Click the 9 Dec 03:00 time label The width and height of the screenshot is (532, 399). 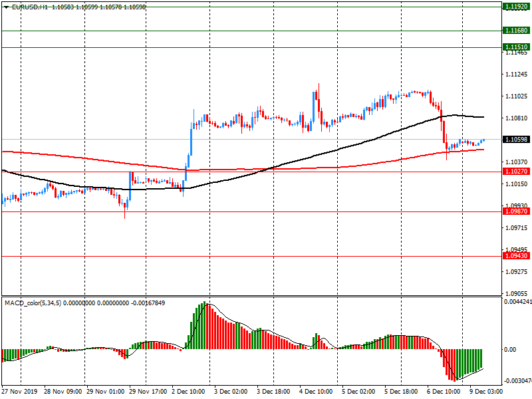486,392
